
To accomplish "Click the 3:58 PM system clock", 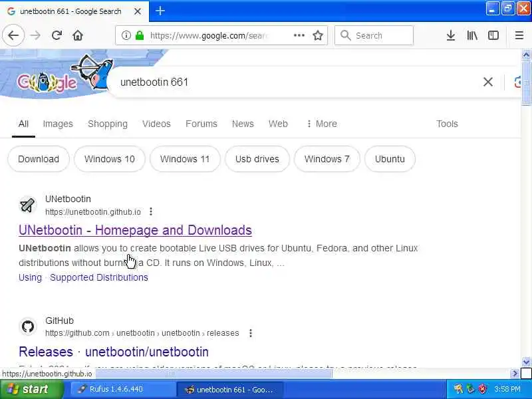I will click(x=507, y=389).
